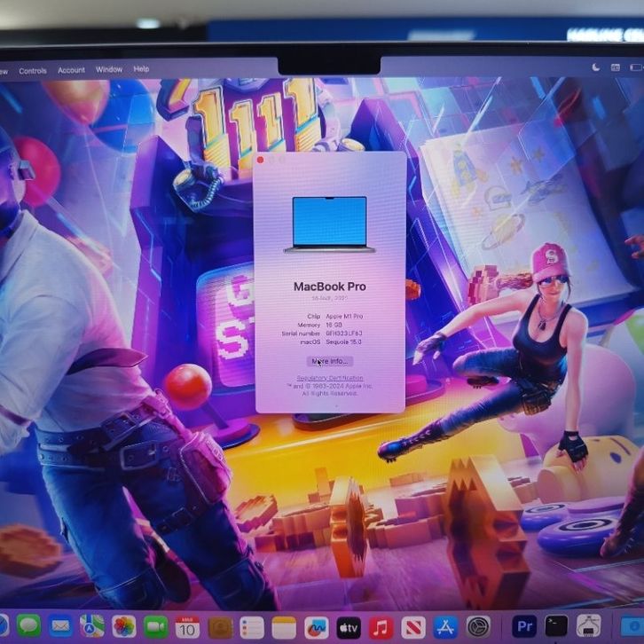Open the Music app in dock
Image resolution: width=644 pixels, height=644 pixels.
pyautogui.click(x=381, y=627)
